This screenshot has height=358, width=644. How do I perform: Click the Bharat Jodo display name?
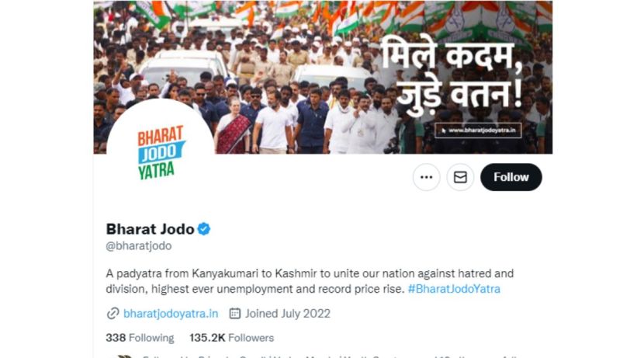click(150, 229)
